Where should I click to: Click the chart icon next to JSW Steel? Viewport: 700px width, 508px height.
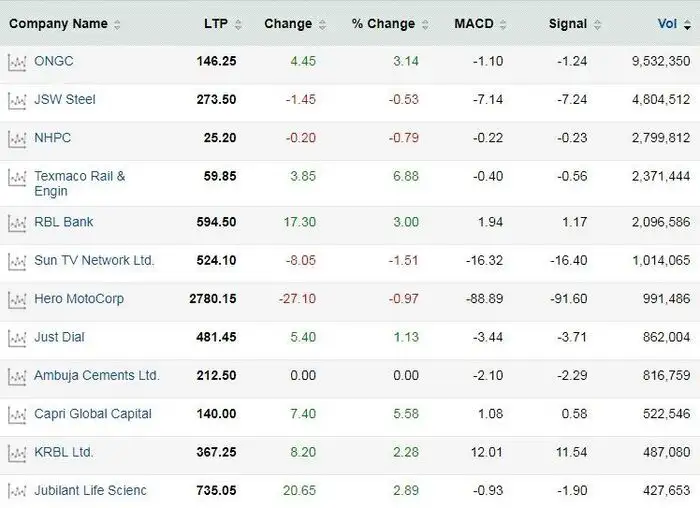pos(16,100)
